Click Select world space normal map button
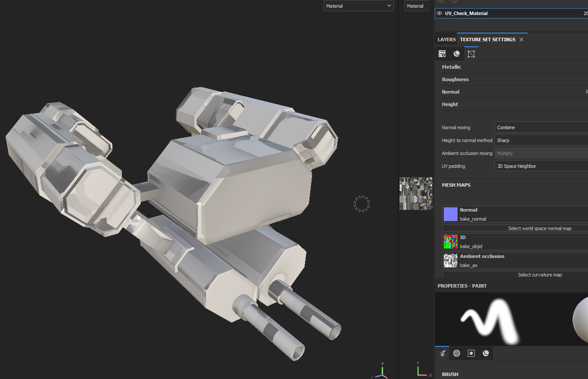The width and height of the screenshot is (588, 379). [540, 228]
